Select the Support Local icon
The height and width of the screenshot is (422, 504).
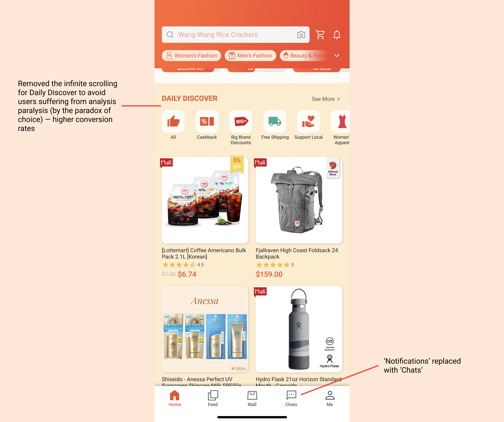click(308, 121)
